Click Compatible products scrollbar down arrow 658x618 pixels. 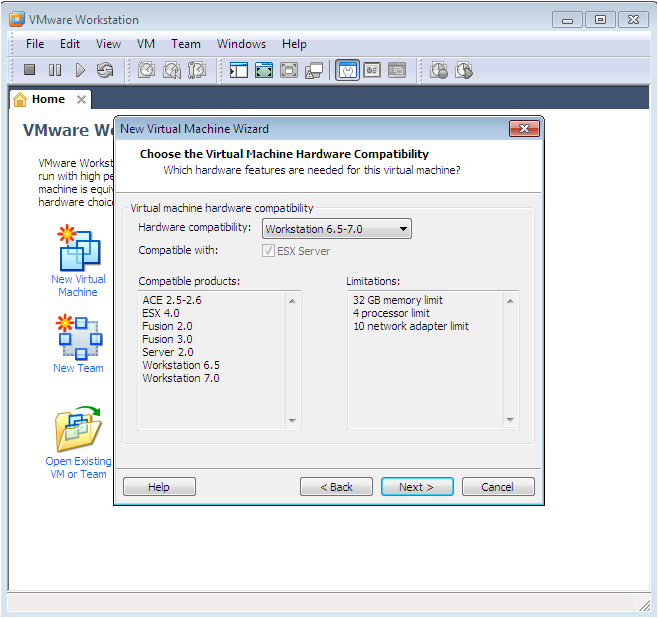coord(292,420)
